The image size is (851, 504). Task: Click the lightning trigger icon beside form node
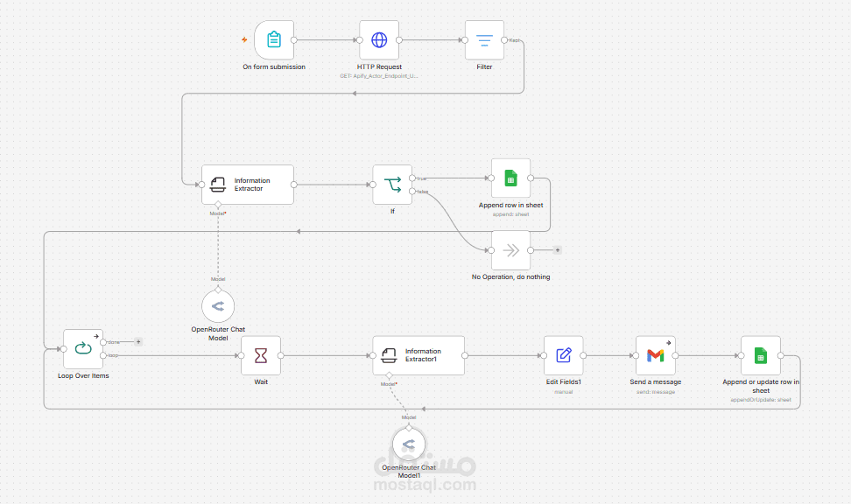pos(244,39)
